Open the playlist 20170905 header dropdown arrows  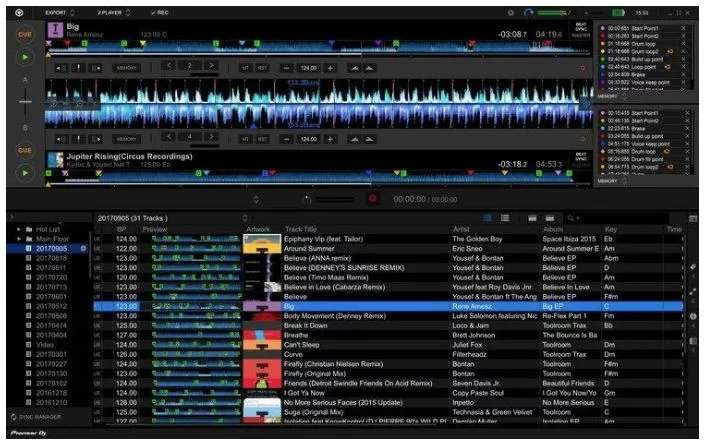(x=245, y=218)
